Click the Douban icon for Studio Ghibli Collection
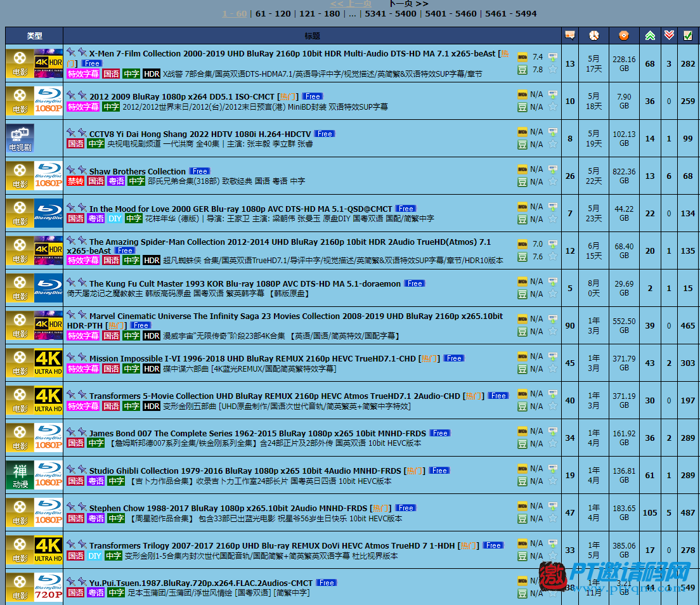Image resolution: width=700 pixels, height=605 pixels. point(522,481)
